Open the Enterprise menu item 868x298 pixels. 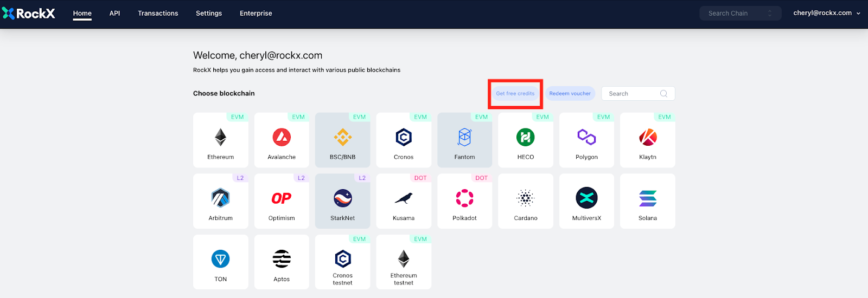click(x=256, y=13)
